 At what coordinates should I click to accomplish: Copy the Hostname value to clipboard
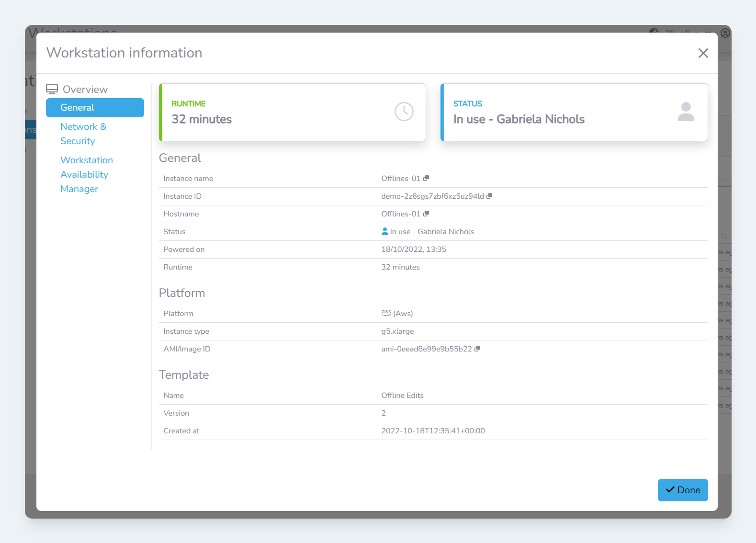[x=426, y=214]
